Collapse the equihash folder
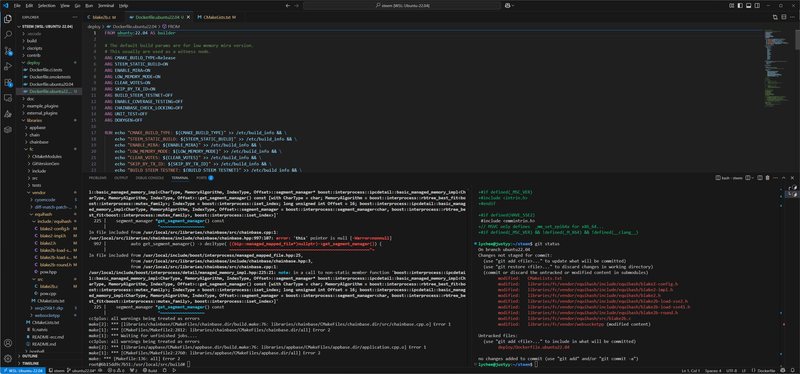Image resolution: width=800 pixels, height=374 pixels. click(x=48, y=214)
